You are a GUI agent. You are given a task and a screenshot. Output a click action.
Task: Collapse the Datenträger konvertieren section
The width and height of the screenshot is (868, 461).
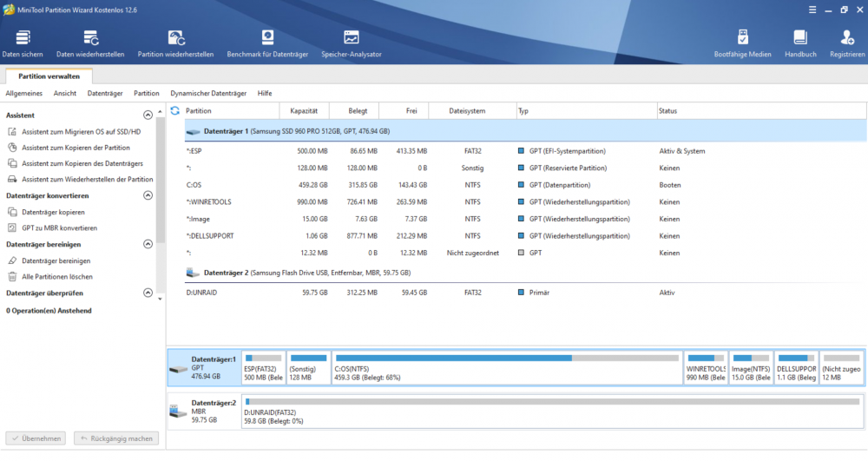tap(148, 195)
